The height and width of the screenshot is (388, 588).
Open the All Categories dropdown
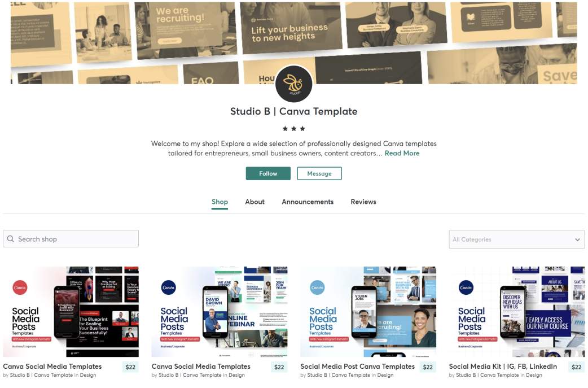pyautogui.click(x=517, y=239)
